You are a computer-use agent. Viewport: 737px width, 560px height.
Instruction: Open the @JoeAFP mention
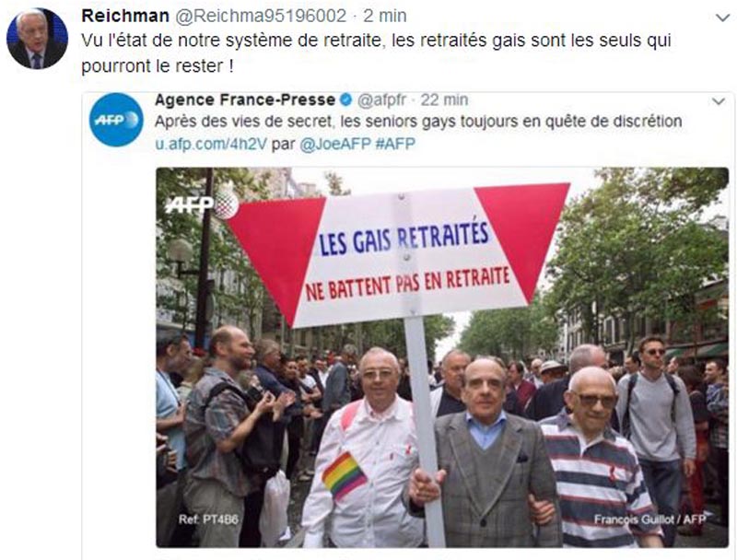[335, 144]
